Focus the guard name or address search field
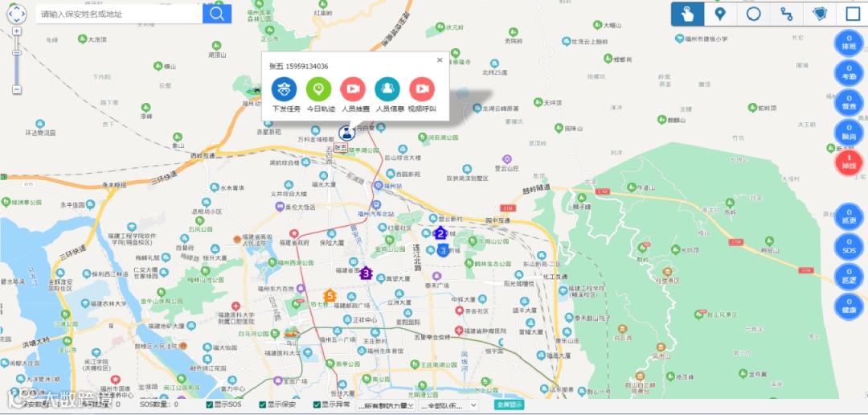This screenshot has height=415, width=868. click(x=120, y=14)
